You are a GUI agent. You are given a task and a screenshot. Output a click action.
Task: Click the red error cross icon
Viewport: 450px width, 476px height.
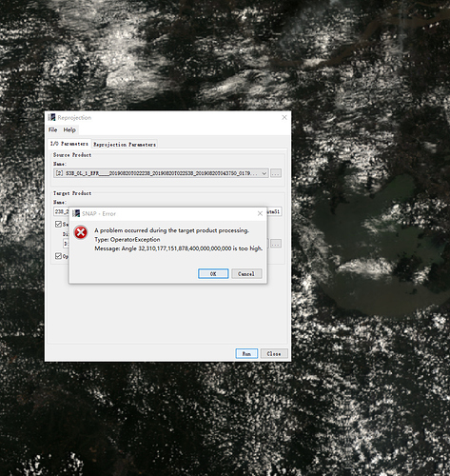[81, 232]
